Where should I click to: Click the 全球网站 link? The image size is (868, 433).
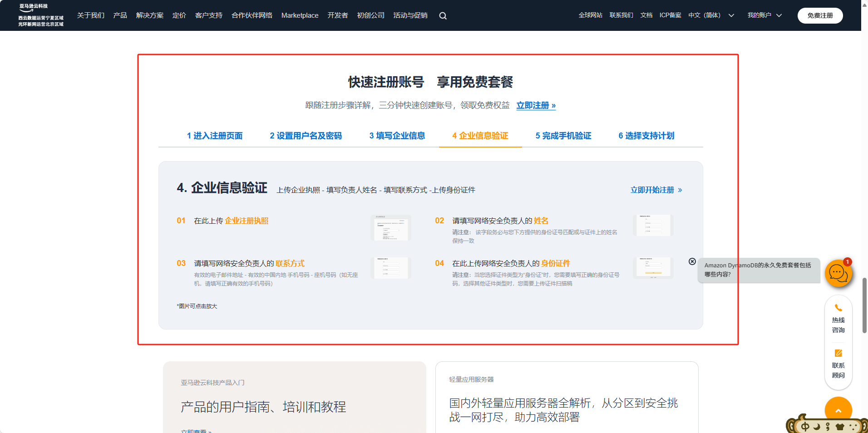[x=590, y=15]
